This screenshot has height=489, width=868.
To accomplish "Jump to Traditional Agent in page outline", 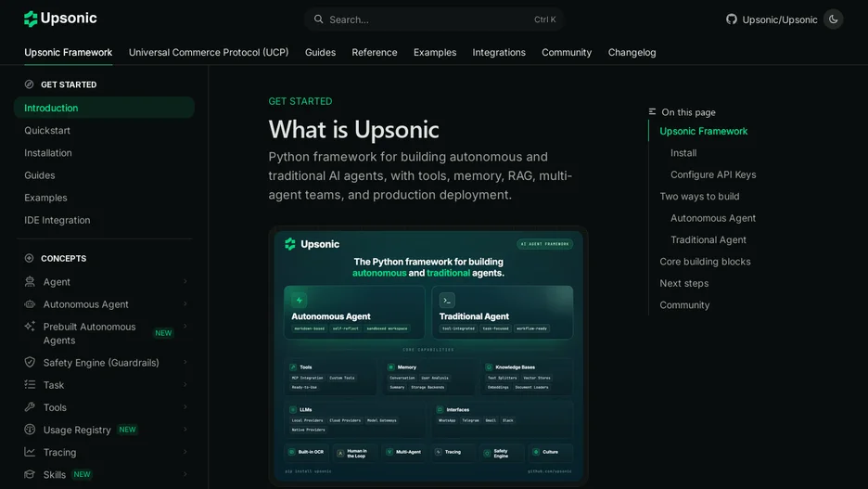I will 708,239.
